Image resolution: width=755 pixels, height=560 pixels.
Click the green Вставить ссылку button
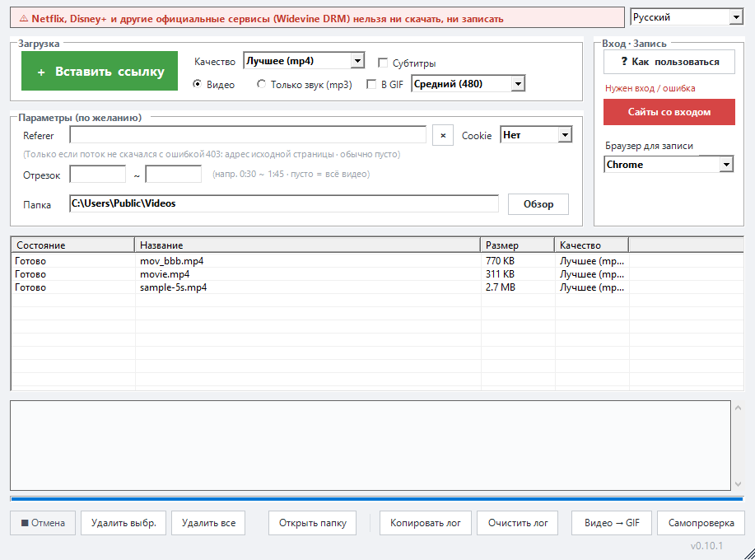(x=100, y=71)
